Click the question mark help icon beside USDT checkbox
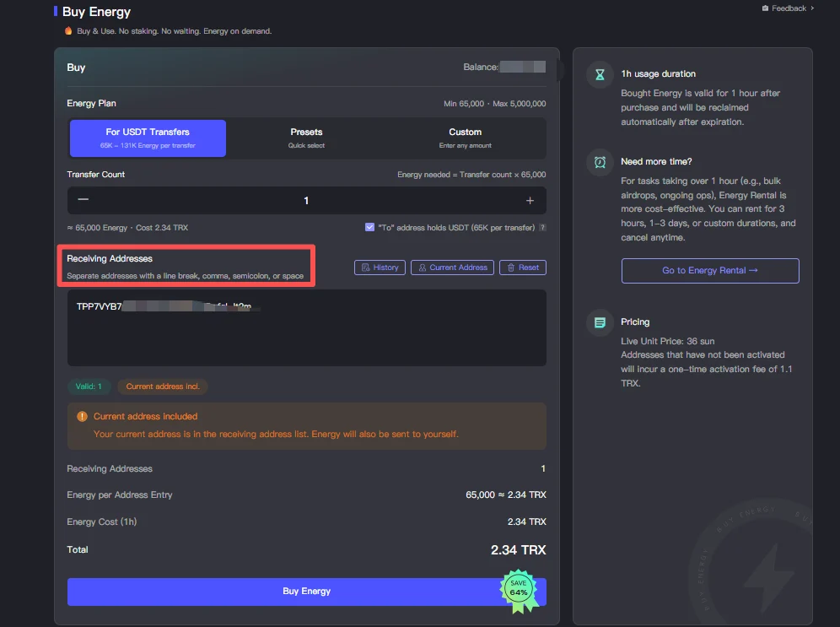 [542, 227]
